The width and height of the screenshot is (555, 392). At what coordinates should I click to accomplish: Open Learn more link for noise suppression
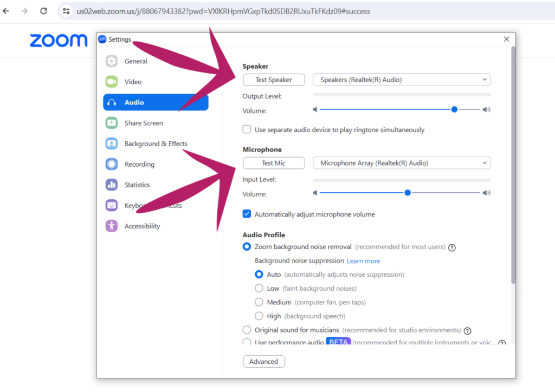click(364, 261)
